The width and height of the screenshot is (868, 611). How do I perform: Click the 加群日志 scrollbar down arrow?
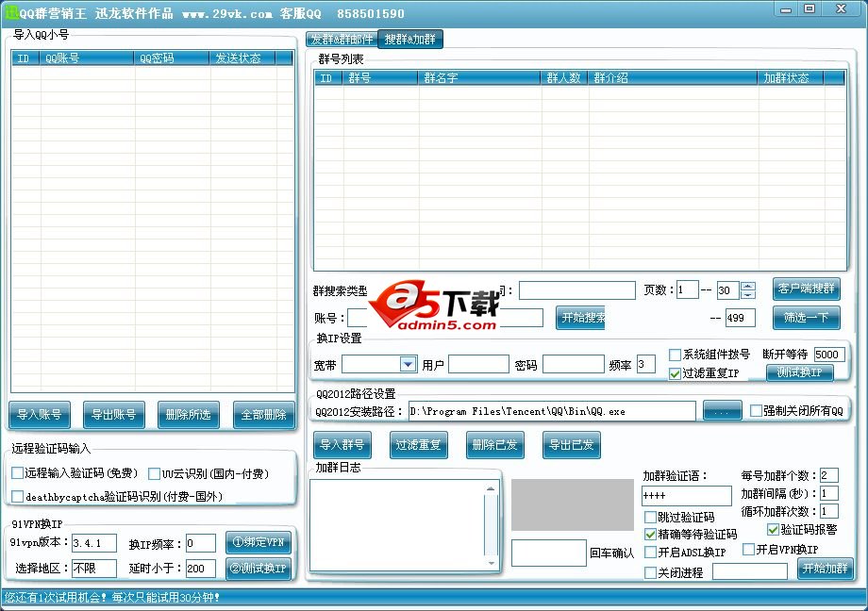pyautogui.click(x=491, y=564)
